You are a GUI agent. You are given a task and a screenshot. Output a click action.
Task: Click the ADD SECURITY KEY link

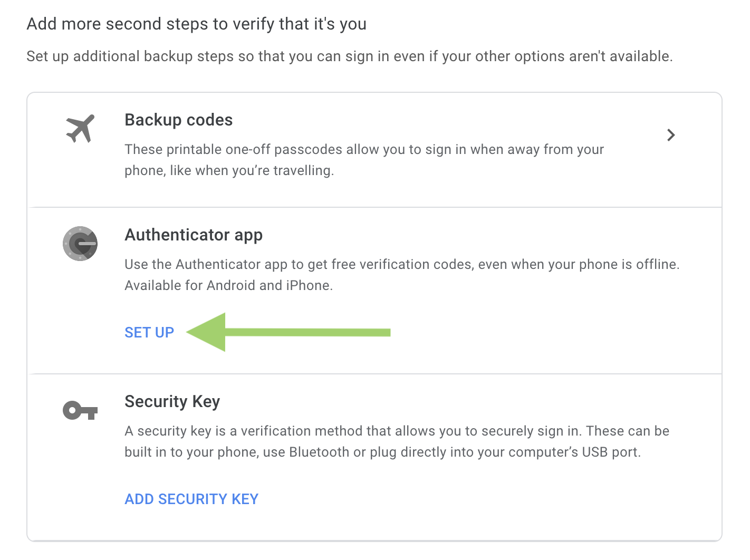191,499
